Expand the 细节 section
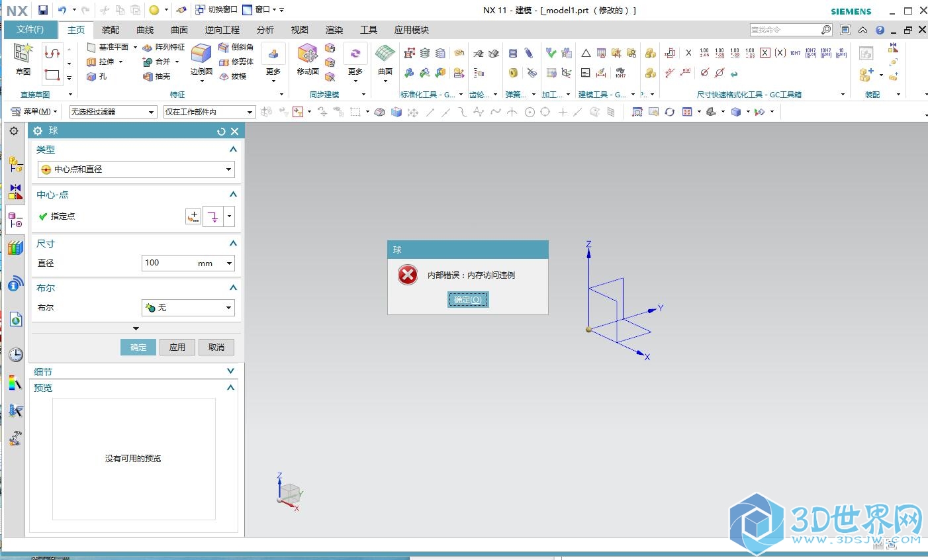Viewport: 928px width, 560px height. [x=230, y=371]
